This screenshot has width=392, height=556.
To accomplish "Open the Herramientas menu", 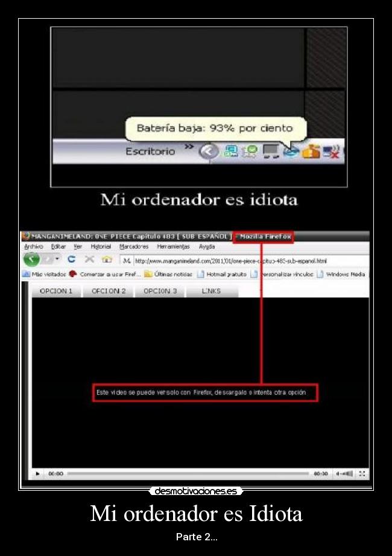I will (173, 246).
